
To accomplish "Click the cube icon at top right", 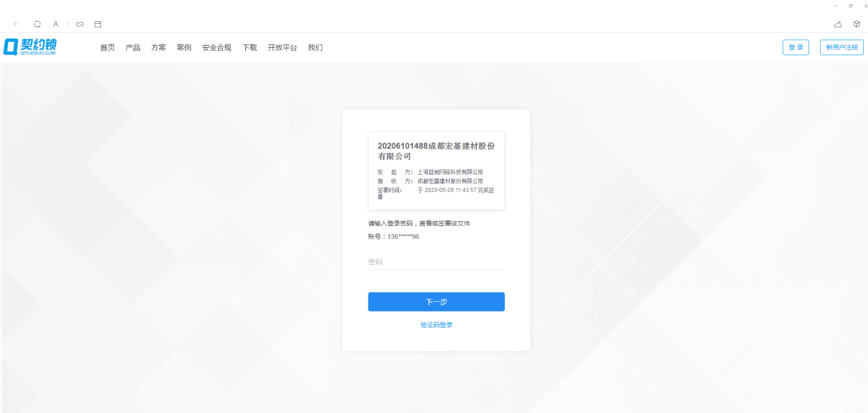I will coord(856,24).
